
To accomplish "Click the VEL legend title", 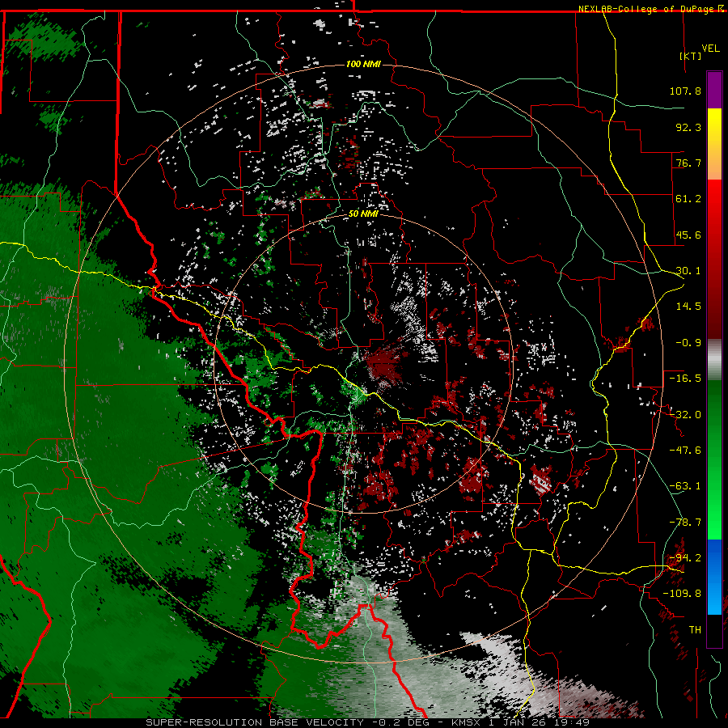I will coord(710,49).
